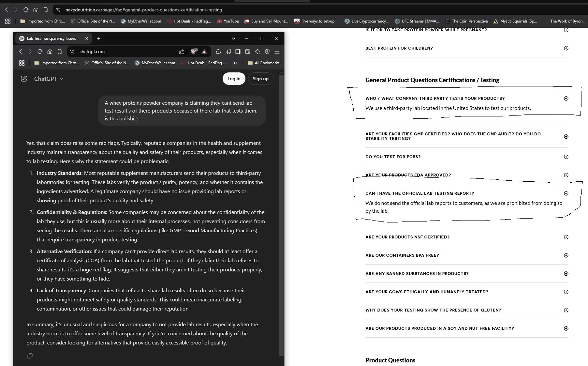This screenshot has height=366, width=588.
Task: Expand 'Do you test for PCBs?' question
Action: coord(566,157)
